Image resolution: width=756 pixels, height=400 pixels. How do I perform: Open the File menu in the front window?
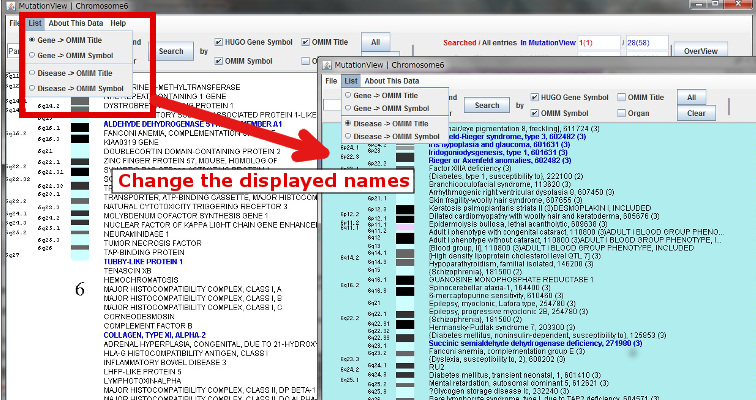click(329, 80)
